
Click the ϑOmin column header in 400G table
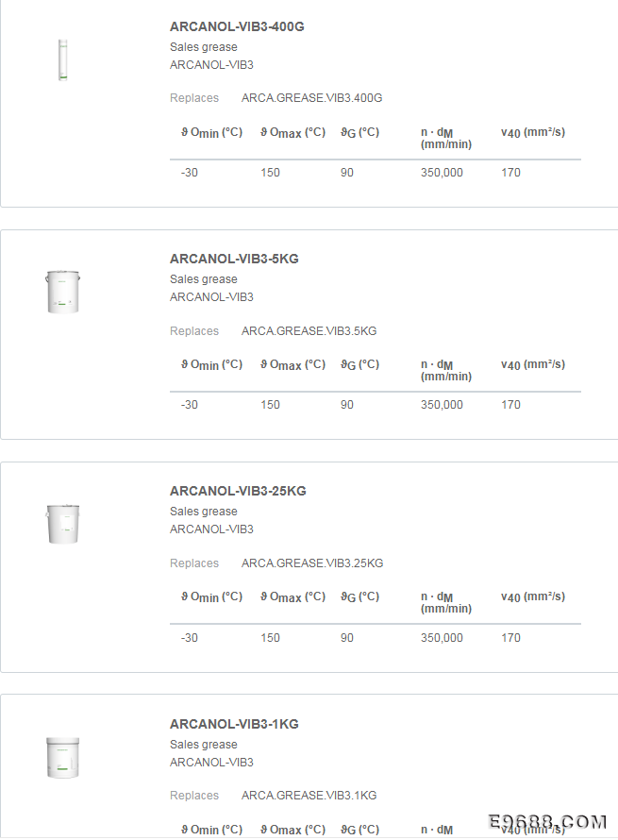pyautogui.click(x=211, y=132)
